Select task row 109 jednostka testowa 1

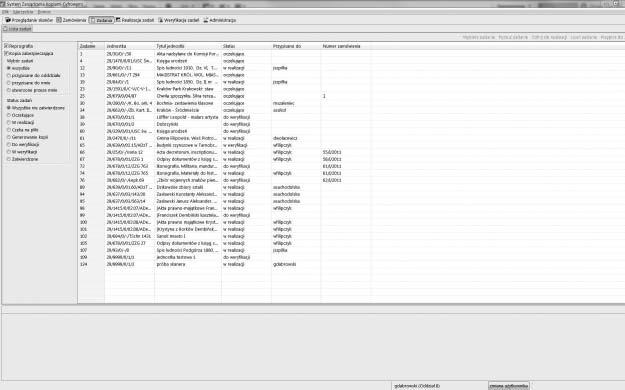[x=351, y=257]
